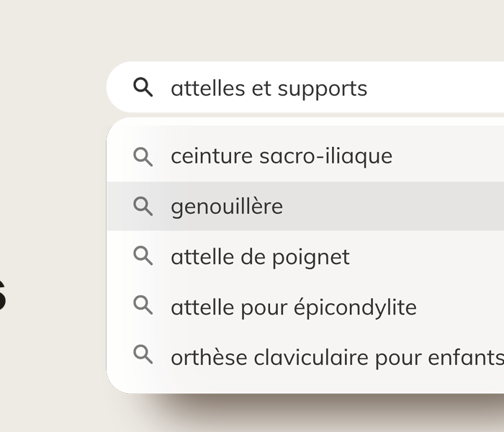Click empty area of search field after 'supports'
This screenshot has height=432, width=504.
437,87
